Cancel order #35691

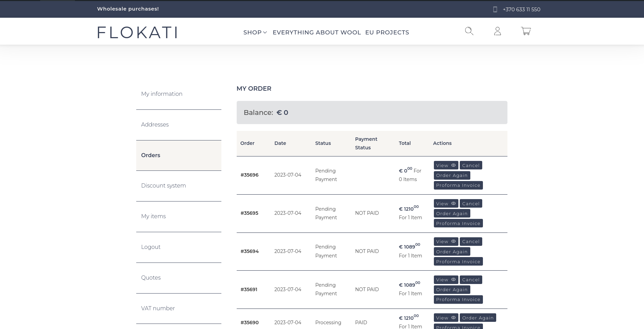[x=471, y=280]
